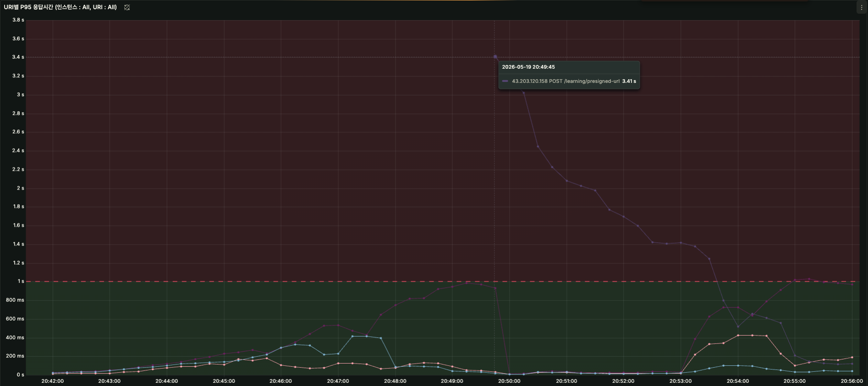The image size is (868, 386).
Task: Click the '20:42:00' time axis label
Action: [x=53, y=381]
